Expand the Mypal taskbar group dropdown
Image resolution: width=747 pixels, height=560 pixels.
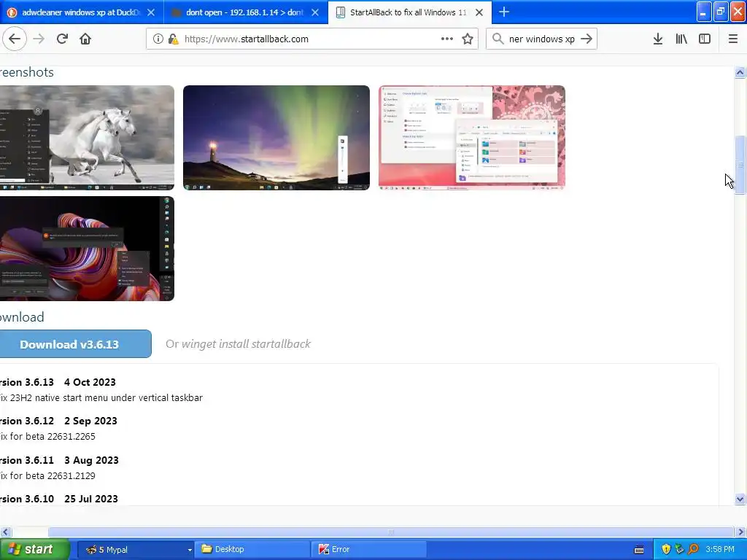coord(189,550)
